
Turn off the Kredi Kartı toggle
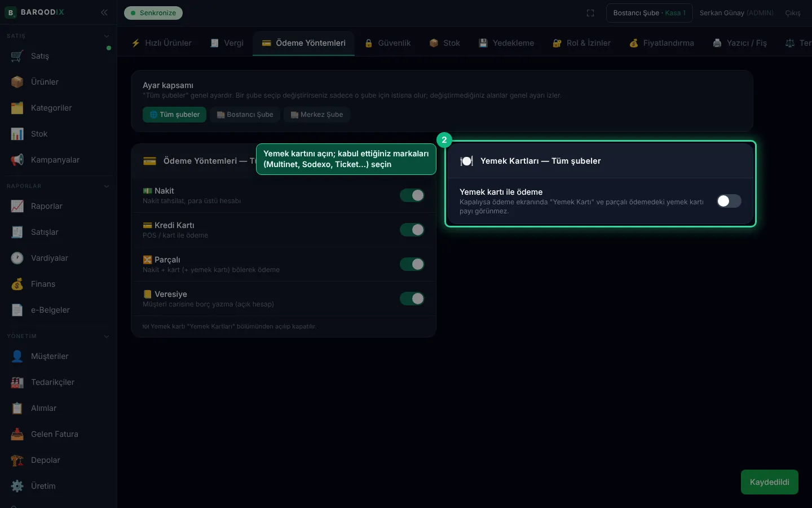pyautogui.click(x=412, y=230)
